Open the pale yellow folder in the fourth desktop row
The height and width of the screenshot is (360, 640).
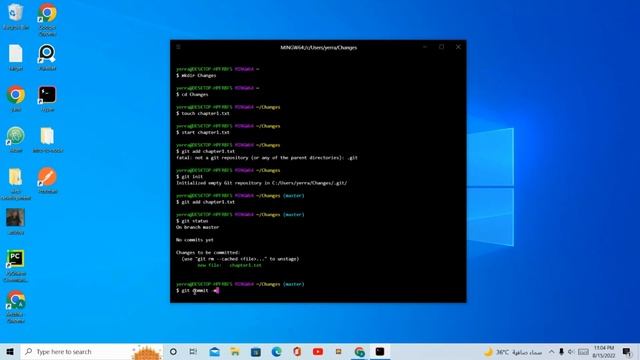tap(47, 139)
